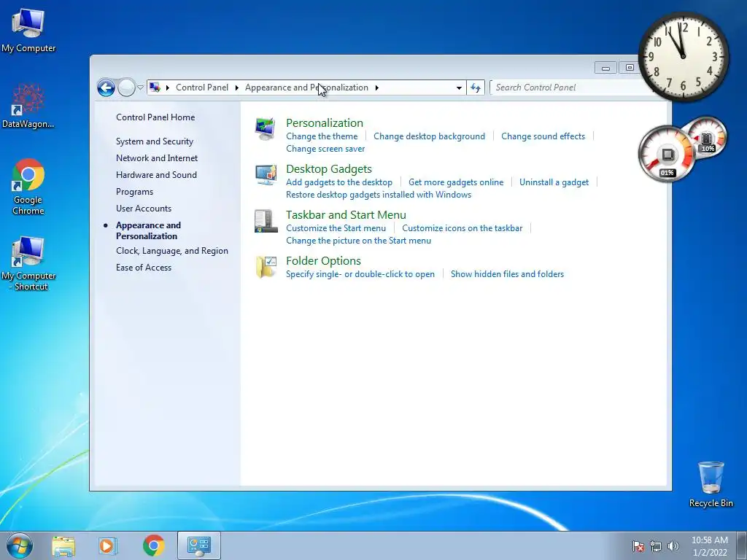Open Hardware and Sound in sidebar
Viewport: 747px width, 560px height.
click(x=156, y=175)
